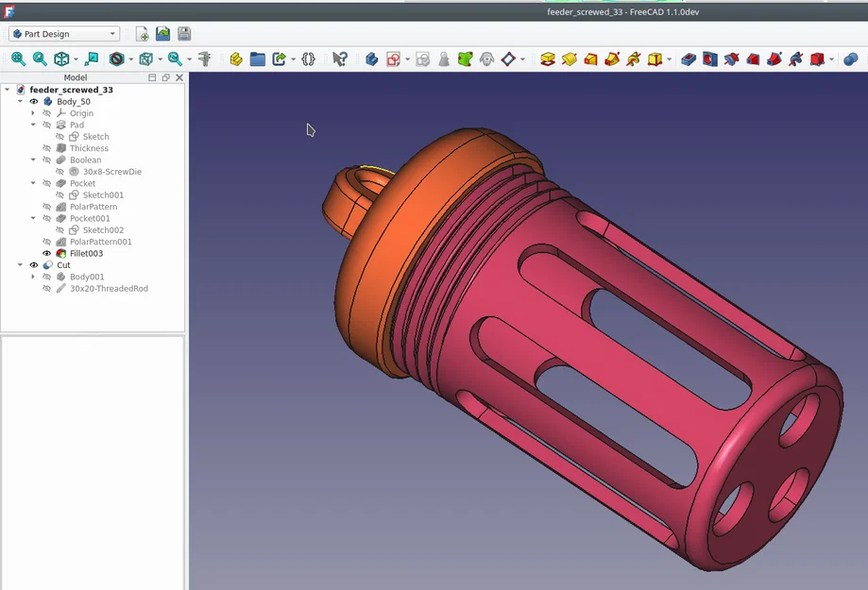The image size is (868, 590).
Task: Click the two-spheres Boolean operation icon
Action: click(850, 59)
